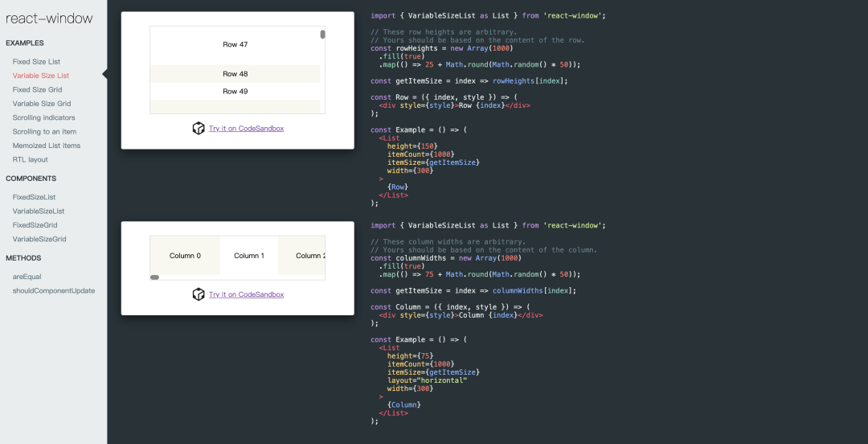Open the areEqual method page
Viewport: 868px width, 444px height.
(x=27, y=277)
